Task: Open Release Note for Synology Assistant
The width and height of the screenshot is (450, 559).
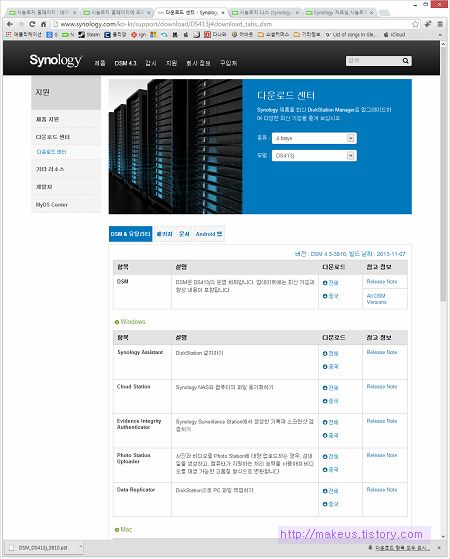Action: (382, 352)
